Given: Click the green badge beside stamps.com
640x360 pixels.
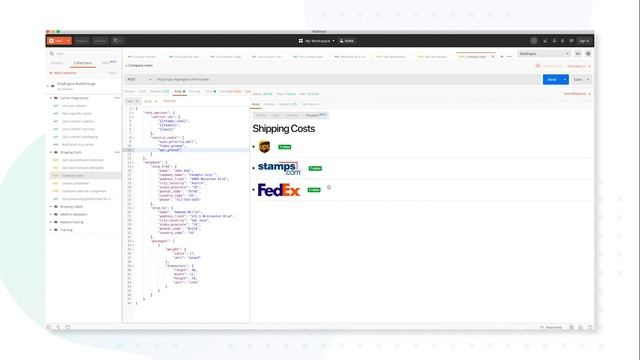Looking at the screenshot, I should tap(315, 168).
